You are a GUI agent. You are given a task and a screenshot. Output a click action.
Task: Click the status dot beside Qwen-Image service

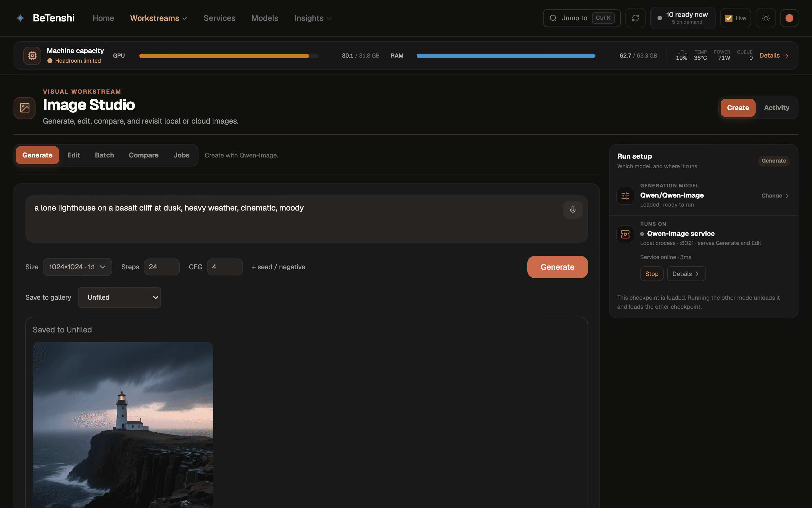[x=642, y=234]
